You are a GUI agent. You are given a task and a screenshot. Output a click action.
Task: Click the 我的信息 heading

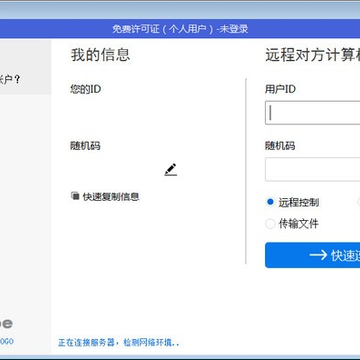(x=100, y=55)
